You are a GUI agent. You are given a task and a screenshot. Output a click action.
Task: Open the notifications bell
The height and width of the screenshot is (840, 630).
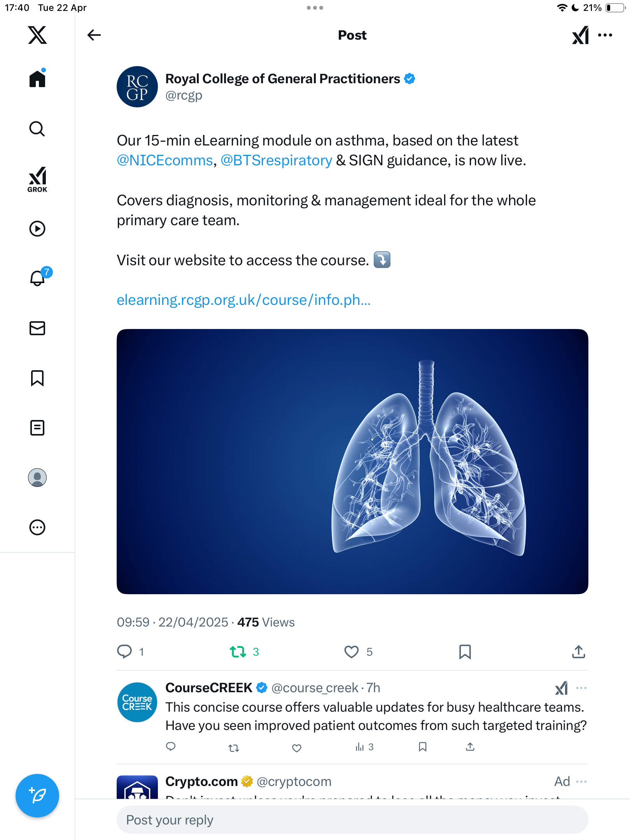click(38, 278)
